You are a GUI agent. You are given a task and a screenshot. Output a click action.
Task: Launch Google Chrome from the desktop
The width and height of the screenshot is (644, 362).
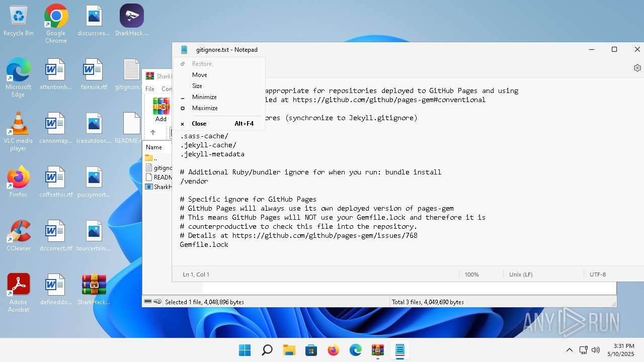click(56, 24)
